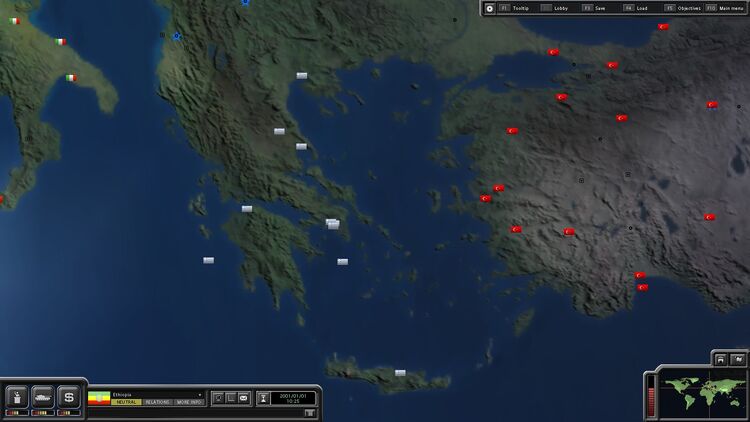Open the F1 Tooltip menu item
This screenshot has width=750, height=422.
(x=514, y=8)
